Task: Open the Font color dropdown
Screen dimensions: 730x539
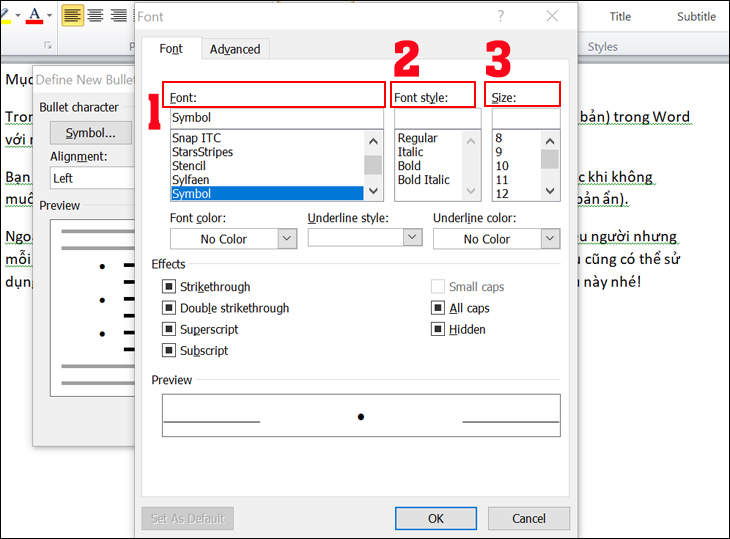Action: pos(233,239)
